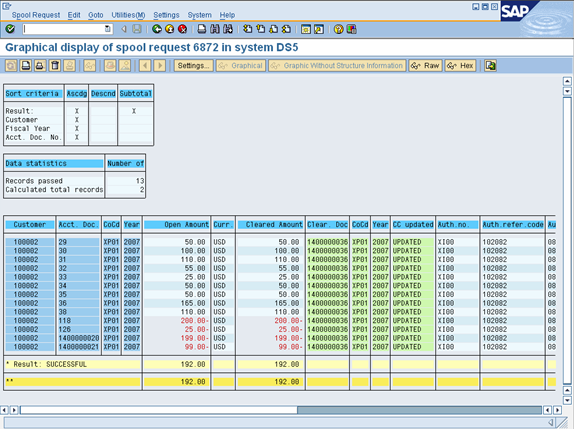Click the Refresh icon in the application toolbar

click(11, 66)
